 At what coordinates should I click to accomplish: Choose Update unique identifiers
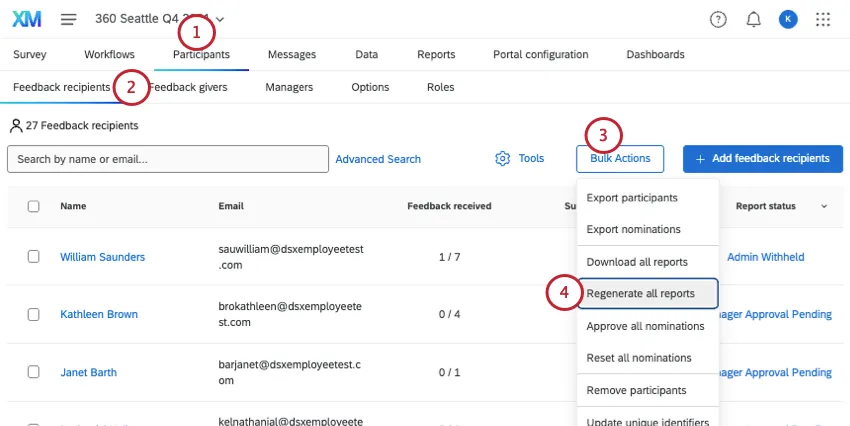click(648, 422)
